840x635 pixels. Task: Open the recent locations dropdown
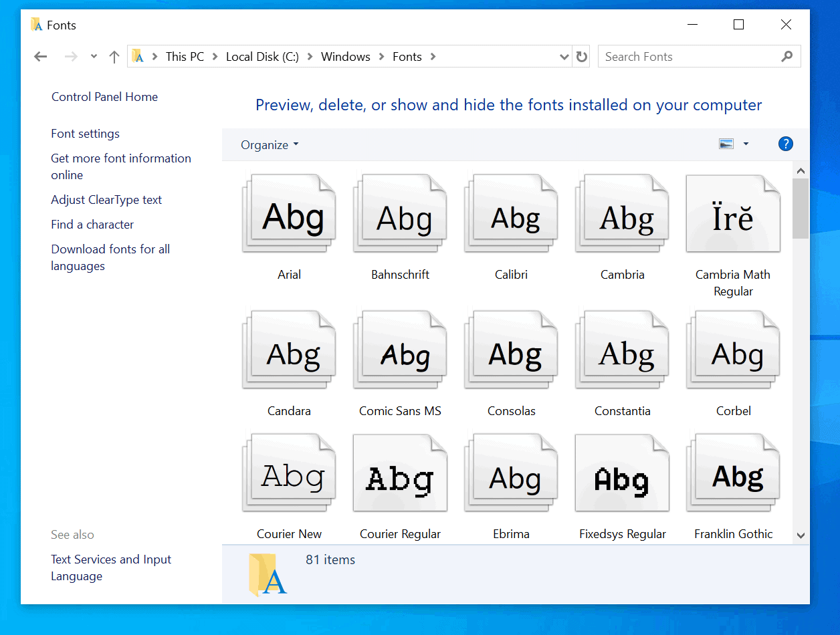94,57
